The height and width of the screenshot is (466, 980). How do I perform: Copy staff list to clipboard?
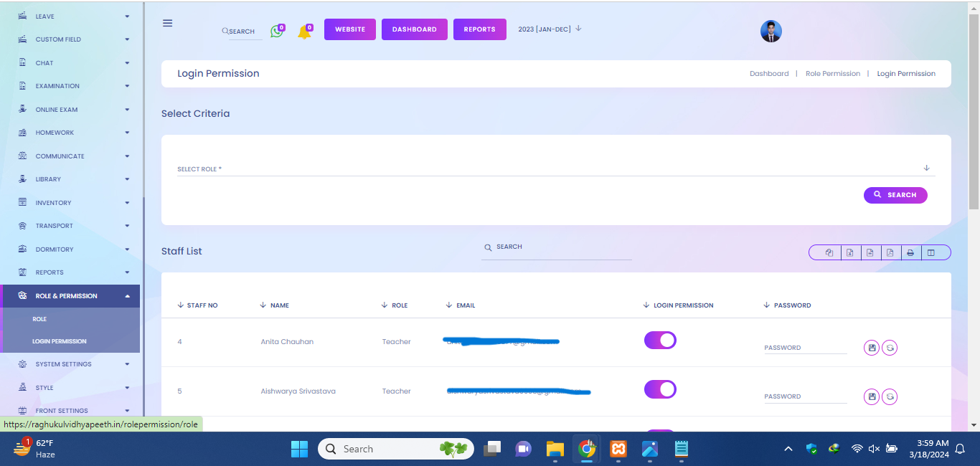829,252
